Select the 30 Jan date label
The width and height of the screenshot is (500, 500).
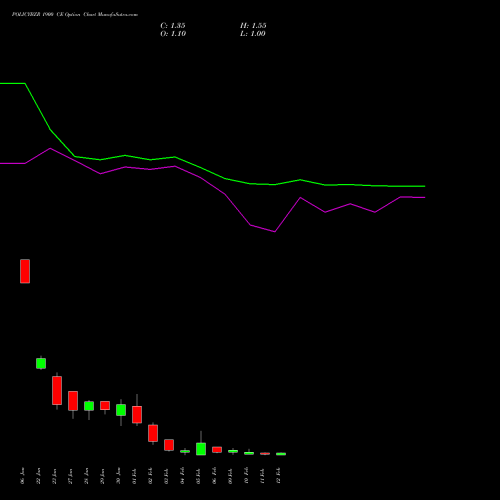119,476
